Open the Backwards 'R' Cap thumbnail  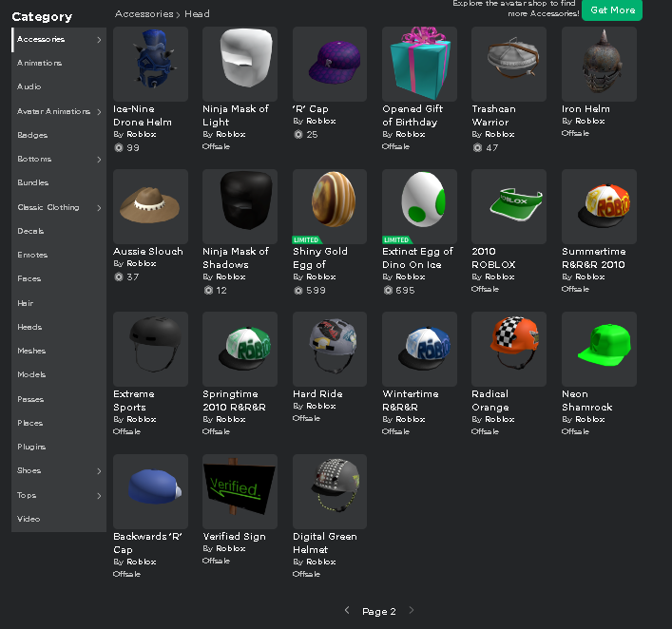tap(150, 491)
